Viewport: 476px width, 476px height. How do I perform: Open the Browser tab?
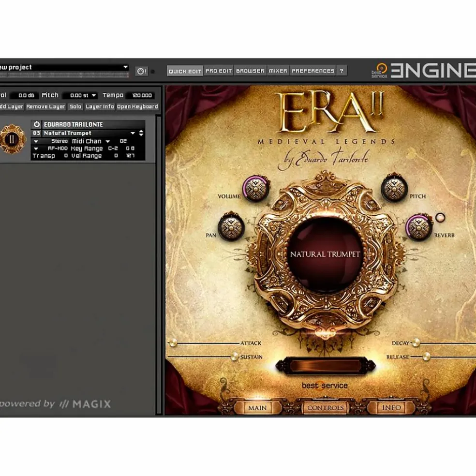(x=250, y=71)
